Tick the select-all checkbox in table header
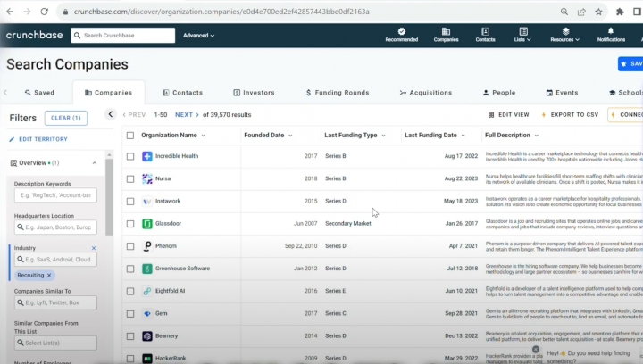This screenshot has width=643, height=364. [x=130, y=136]
